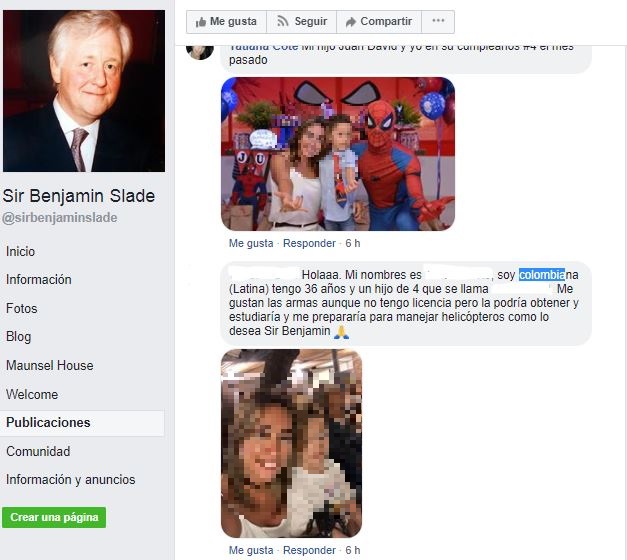
Task: Open the Fotos section
Action: pos(22,308)
